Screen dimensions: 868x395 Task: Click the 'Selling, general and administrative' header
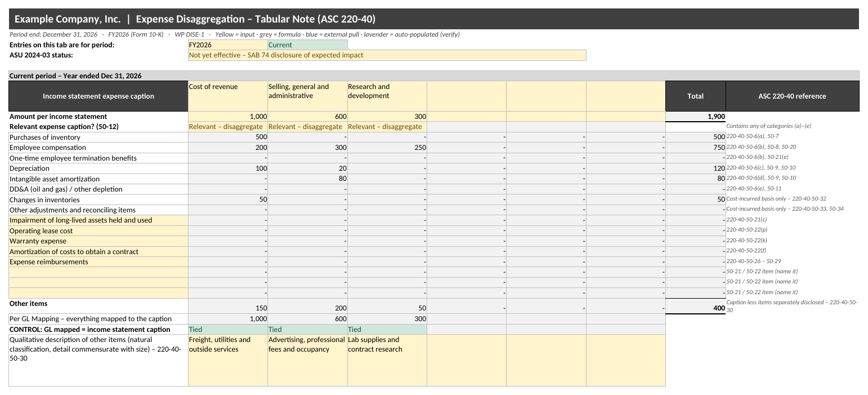click(x=308, y=96)
